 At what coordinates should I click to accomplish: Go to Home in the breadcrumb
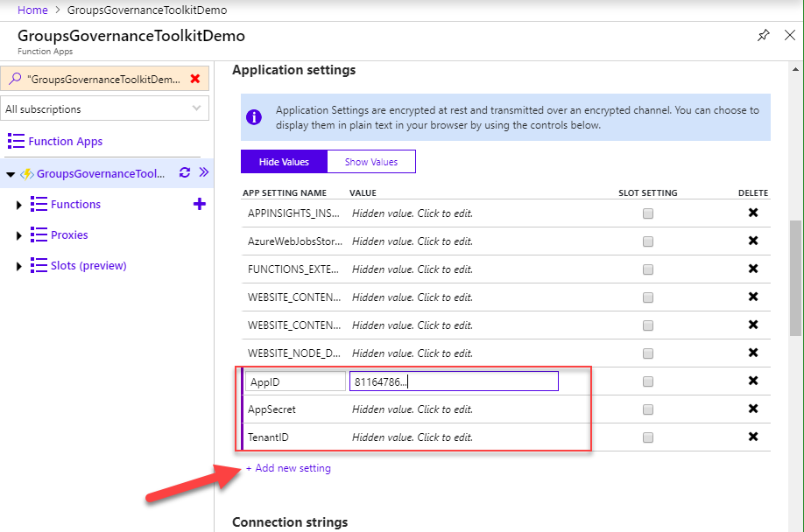32,10
